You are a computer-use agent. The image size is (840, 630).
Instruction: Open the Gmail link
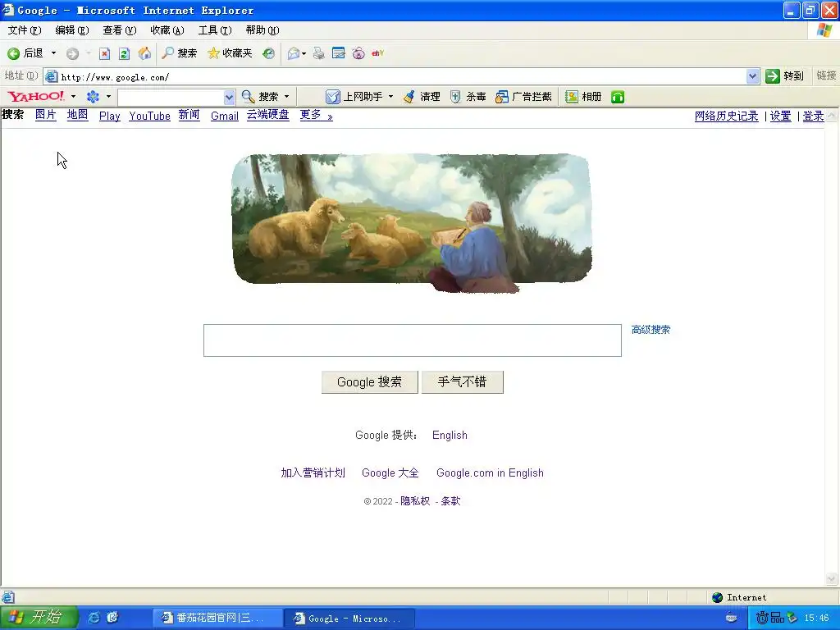(225, 116)
